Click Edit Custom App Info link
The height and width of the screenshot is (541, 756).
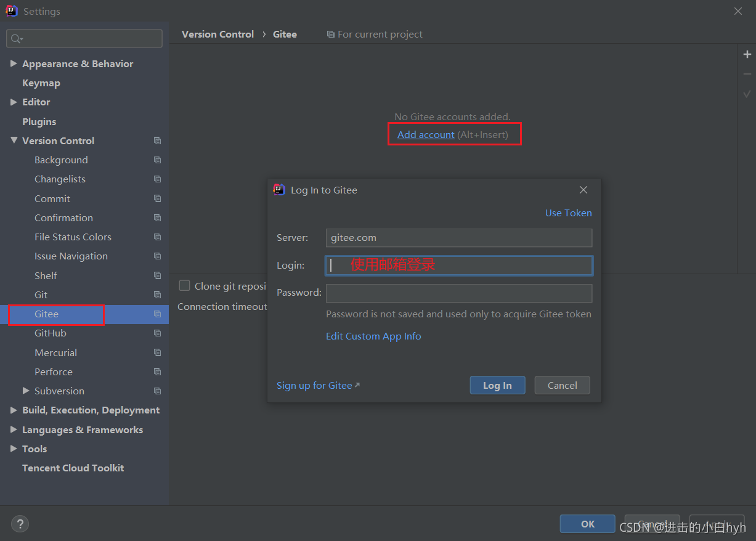(373, 336)
